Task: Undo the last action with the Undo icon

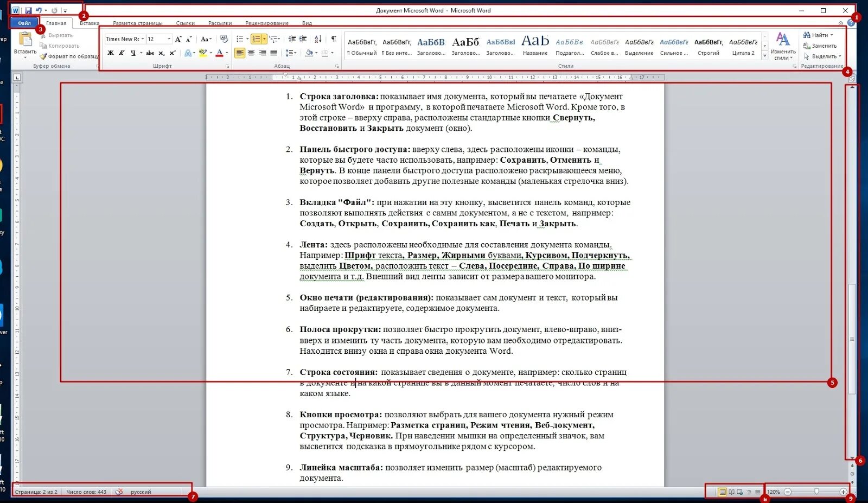Action: click(39, 10)
